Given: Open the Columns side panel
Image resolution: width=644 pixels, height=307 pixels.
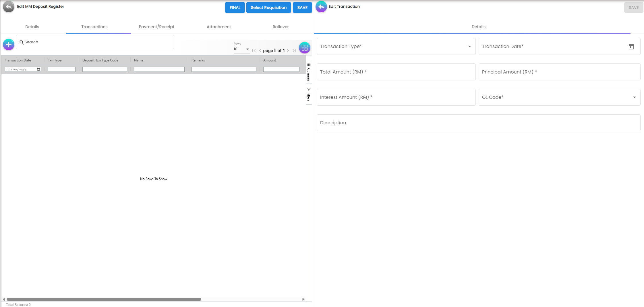Looking at the screenshot, I should [x=309, y=72].
